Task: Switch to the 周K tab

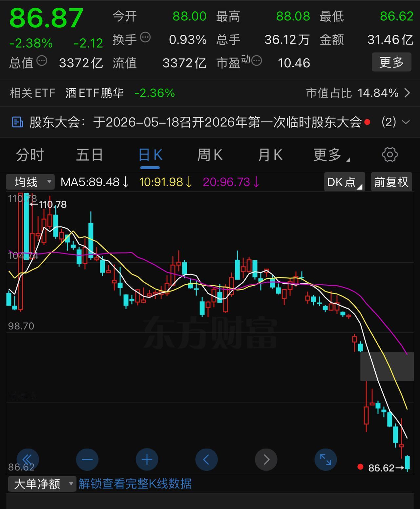Action: point(210,155)
